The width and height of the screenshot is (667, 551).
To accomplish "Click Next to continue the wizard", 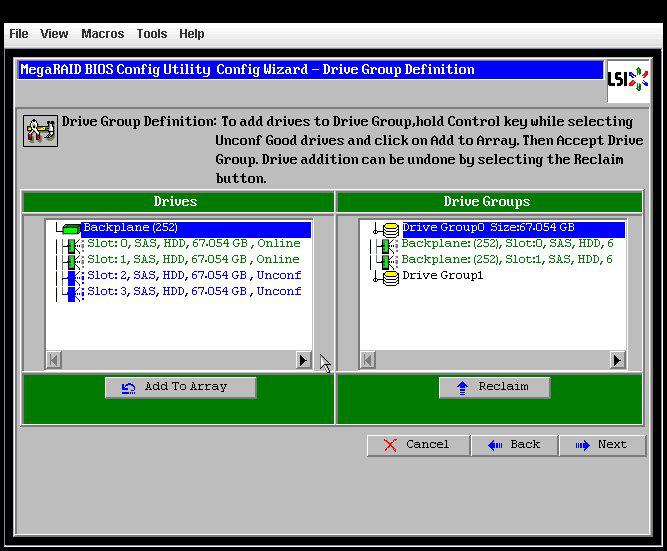I will click(x=602, y=444).
